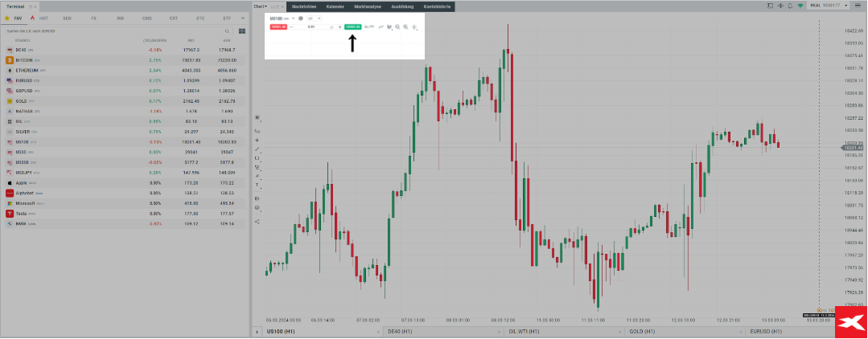The height and width of the screenshot is (339, 868).
Task: Select the ETHEREUM row in watchlist
Action: click(x=125, y=70)
